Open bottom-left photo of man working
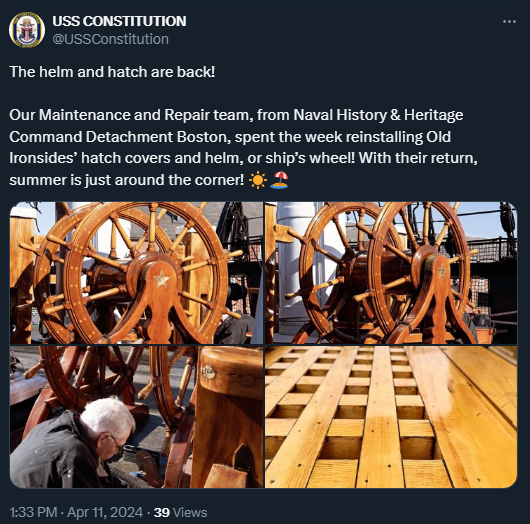530x524 pixels. point(137,417)
